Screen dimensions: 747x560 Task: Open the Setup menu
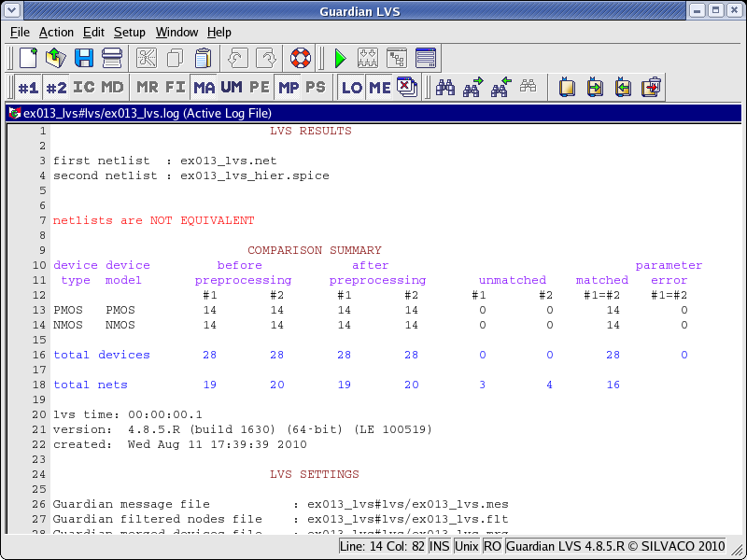click(130, 32)
